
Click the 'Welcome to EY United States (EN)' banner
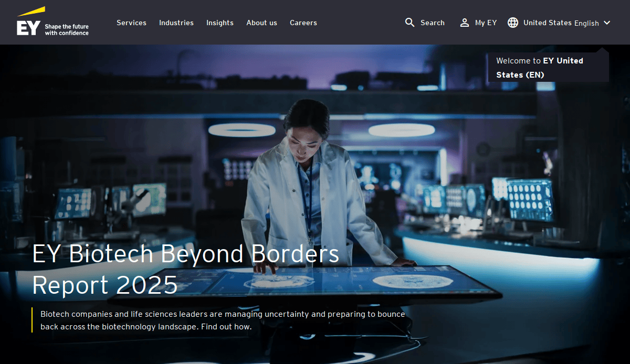point(548,67)
